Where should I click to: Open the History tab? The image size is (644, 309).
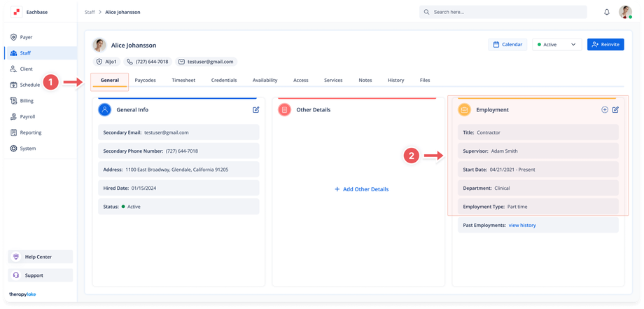point(396,81)
